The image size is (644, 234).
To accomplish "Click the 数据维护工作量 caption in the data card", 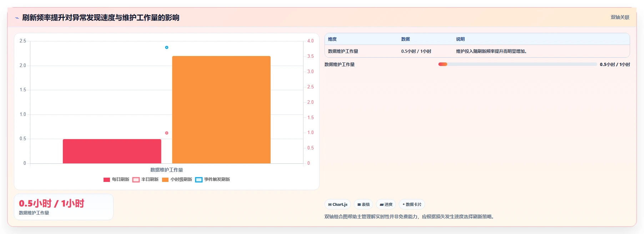I will point(34,213).
